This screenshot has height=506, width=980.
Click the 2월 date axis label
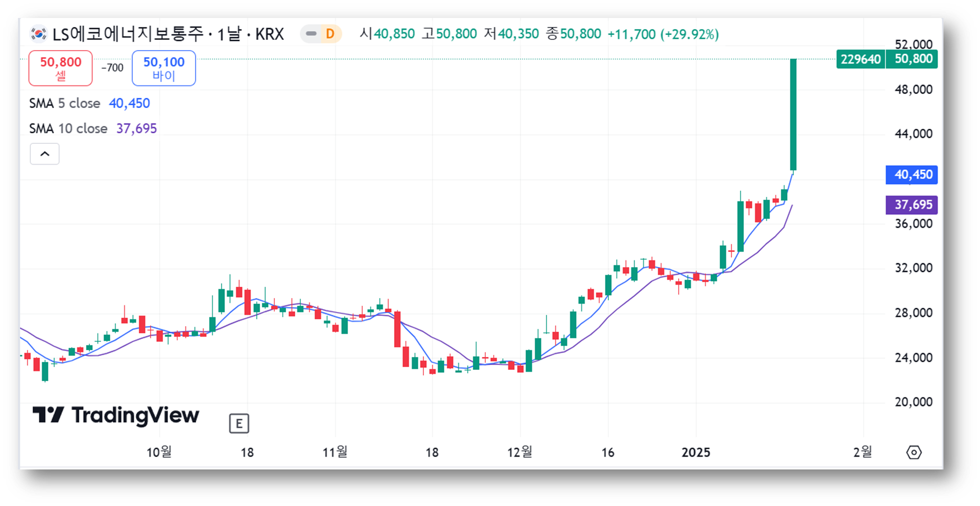click(863, 452)
